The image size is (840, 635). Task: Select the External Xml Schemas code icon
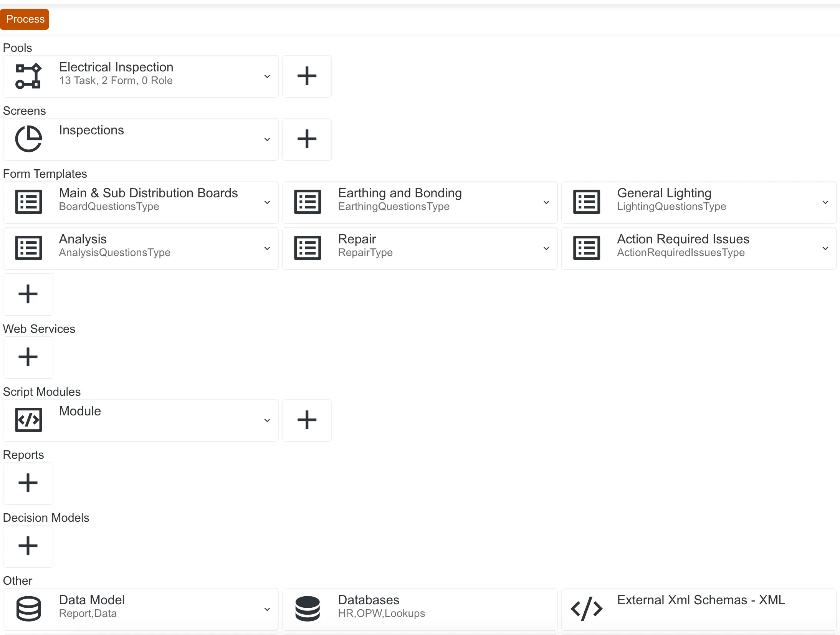586,609
